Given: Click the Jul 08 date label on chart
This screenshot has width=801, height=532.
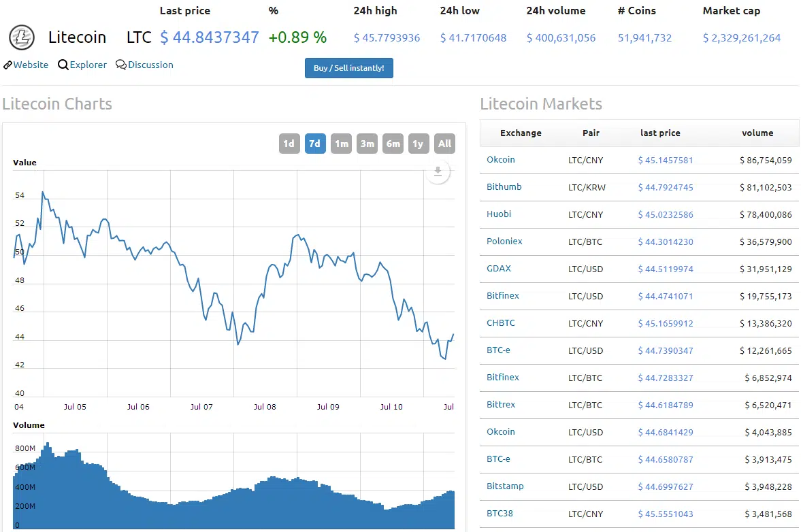Looking at the screenshot, I should [265, 407].
